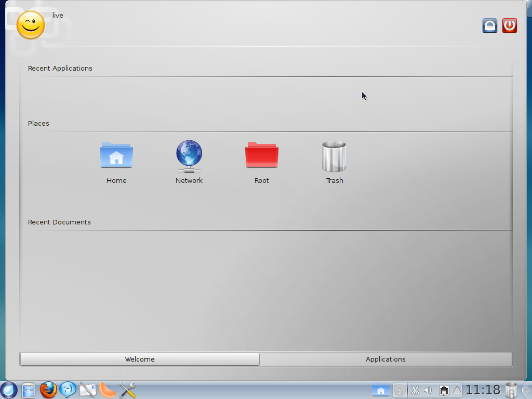Switch to the Applications tab
532x399 pixels.
click(x=385, y=359)
